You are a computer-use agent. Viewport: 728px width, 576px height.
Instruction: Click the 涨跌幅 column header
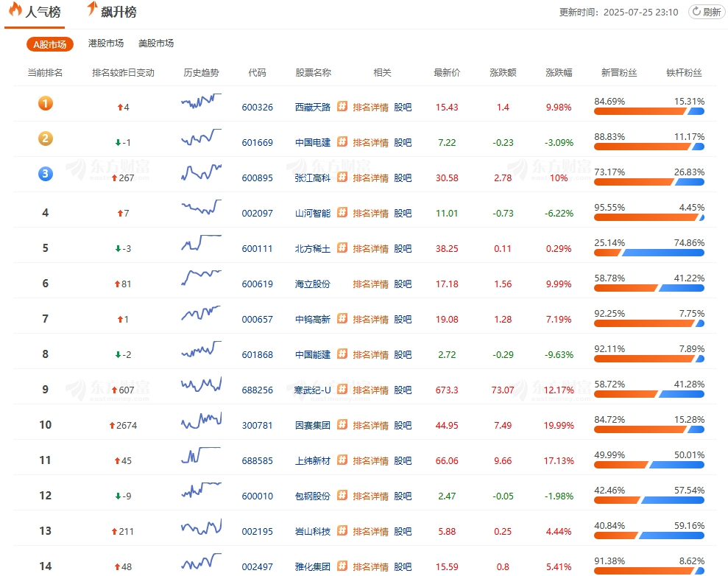tap(559, 72)
